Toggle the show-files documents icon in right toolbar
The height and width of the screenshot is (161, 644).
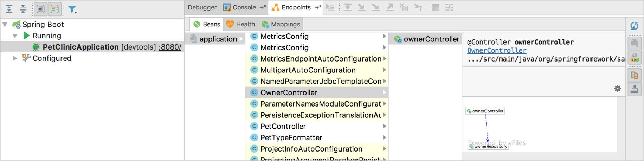point(634,43)
